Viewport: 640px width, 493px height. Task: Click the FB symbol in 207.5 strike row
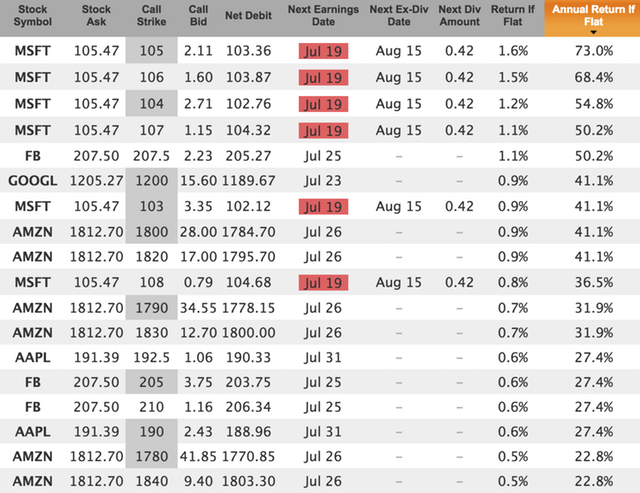33,156
